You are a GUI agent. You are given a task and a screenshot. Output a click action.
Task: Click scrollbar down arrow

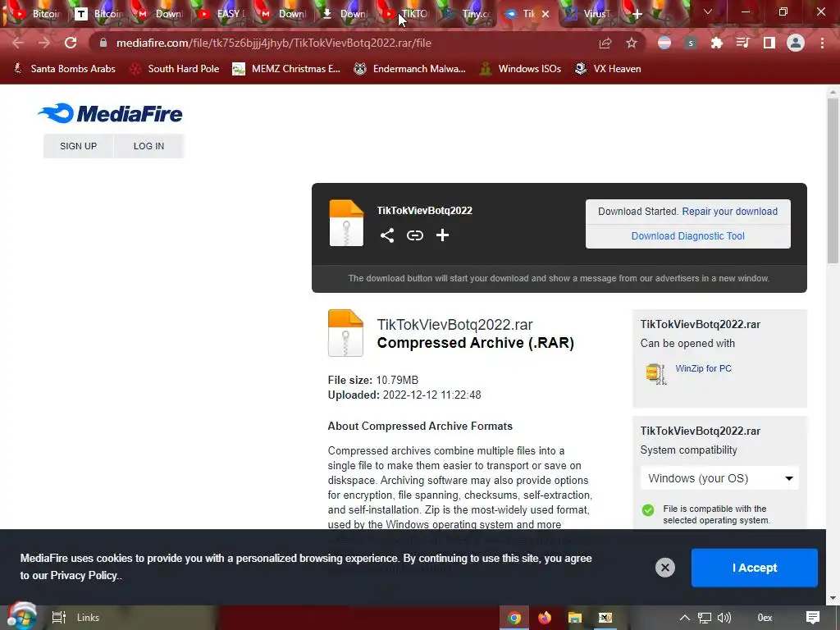[x=832, y=598]
